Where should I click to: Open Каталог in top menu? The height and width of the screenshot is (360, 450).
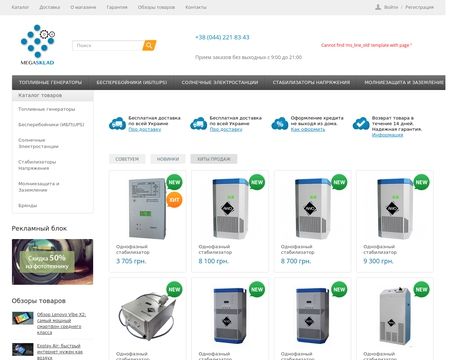[20, 7]
